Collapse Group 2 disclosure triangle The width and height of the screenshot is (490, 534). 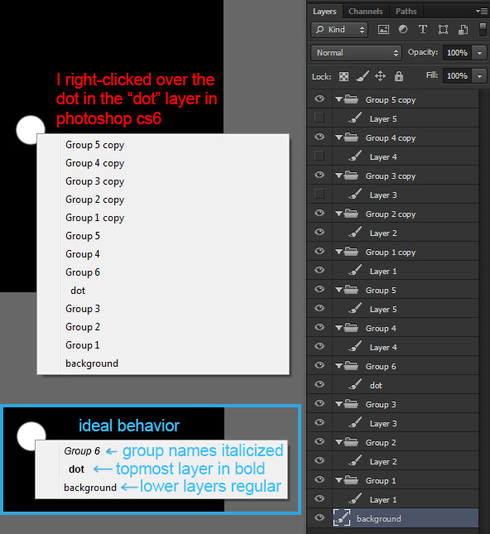(338, 442)
